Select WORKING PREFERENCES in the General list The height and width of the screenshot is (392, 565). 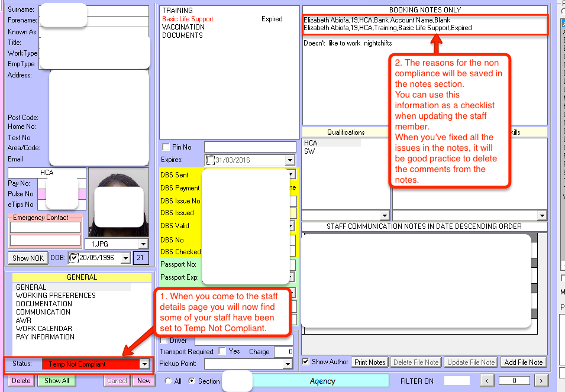(56, 296)
